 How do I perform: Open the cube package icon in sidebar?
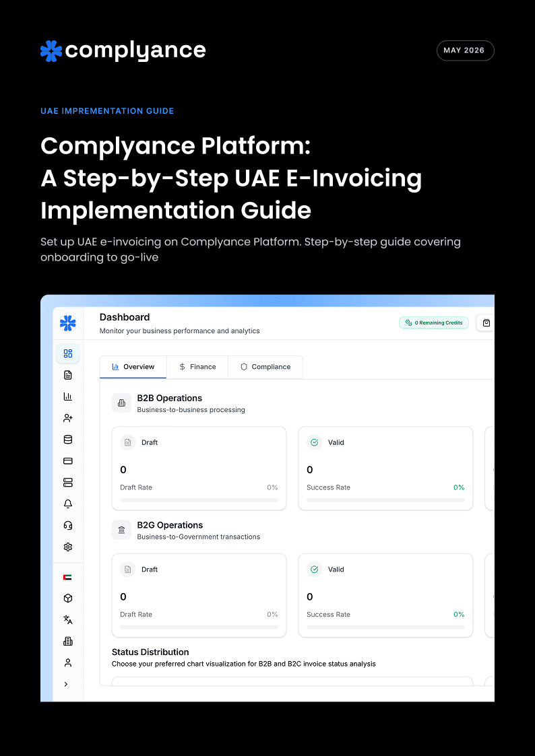tap(68, 598)
